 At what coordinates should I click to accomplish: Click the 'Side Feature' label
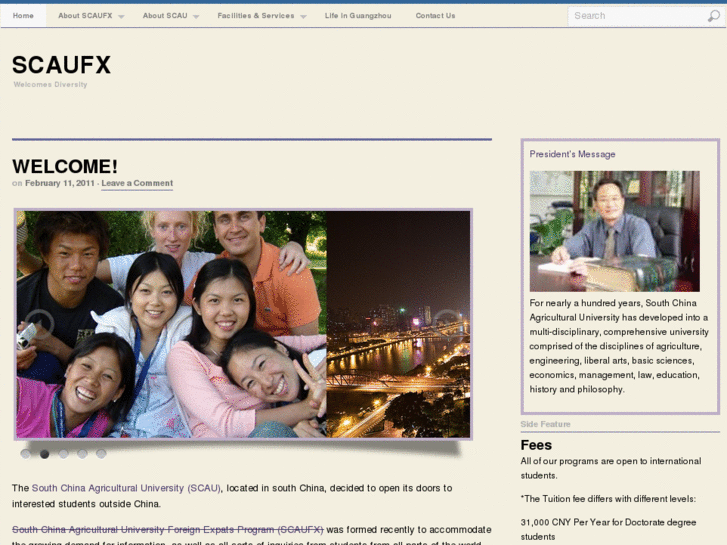point(545,424)
